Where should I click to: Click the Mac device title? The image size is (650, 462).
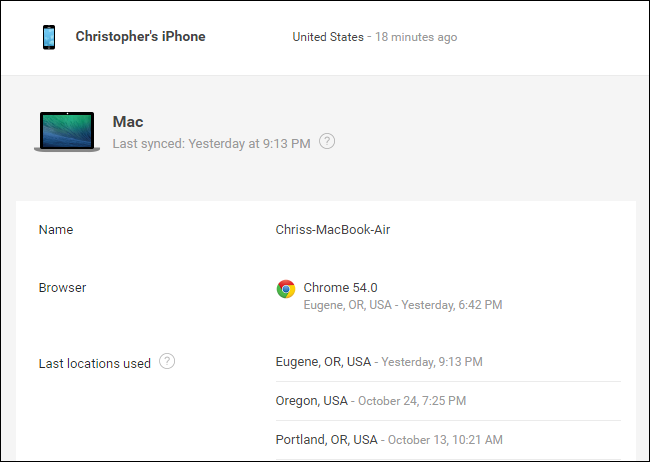pos(128,122)
